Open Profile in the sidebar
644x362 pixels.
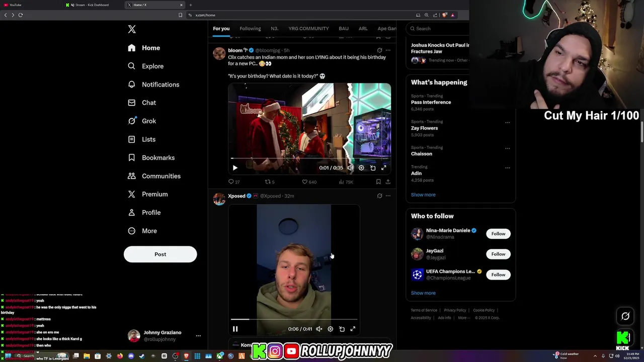[x=144, y=212]
